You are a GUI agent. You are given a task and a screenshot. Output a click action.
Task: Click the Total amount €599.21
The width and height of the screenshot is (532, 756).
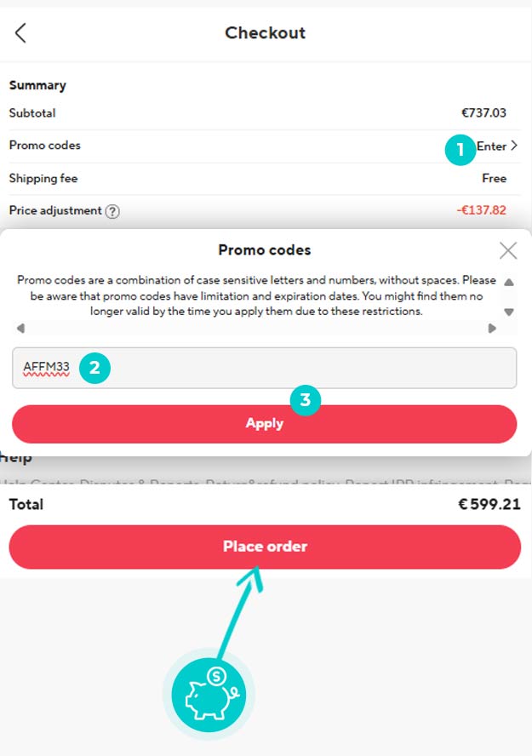click(x=489, y=504)
